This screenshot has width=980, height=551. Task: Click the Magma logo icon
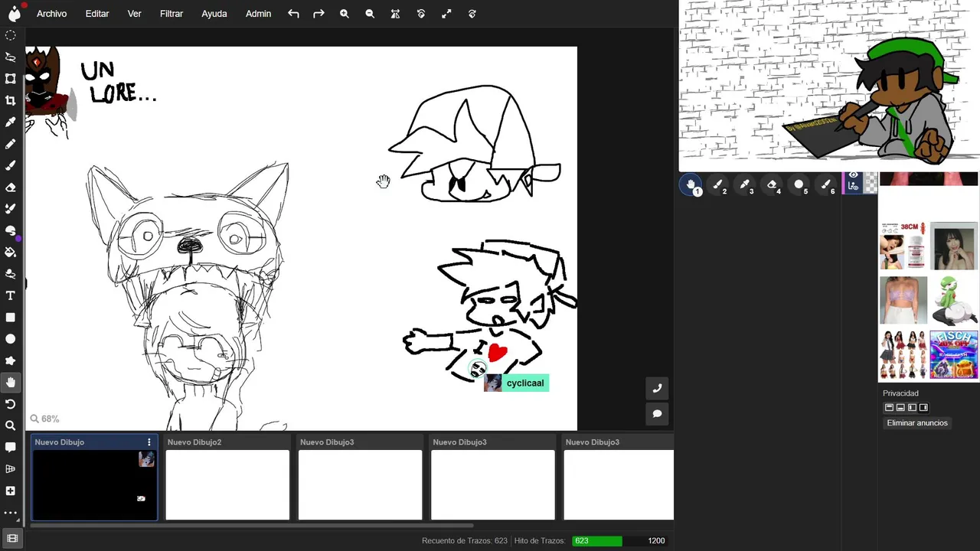tap(14, 13)
